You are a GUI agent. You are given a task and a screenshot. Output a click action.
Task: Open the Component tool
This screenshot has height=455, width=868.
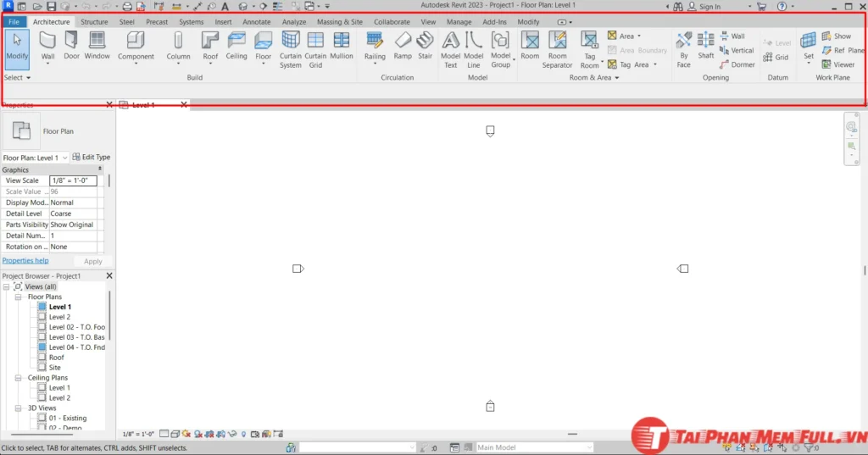136,47
